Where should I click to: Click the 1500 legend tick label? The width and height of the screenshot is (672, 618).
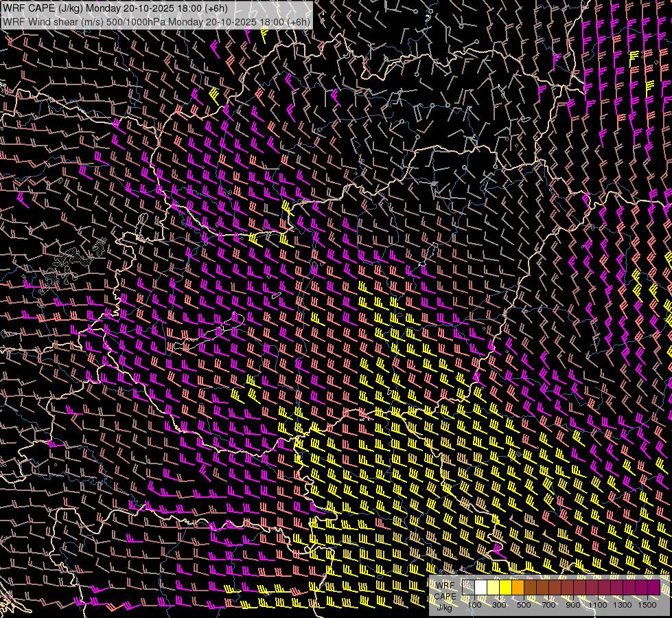pyautogui.click(x=647, y=605)
